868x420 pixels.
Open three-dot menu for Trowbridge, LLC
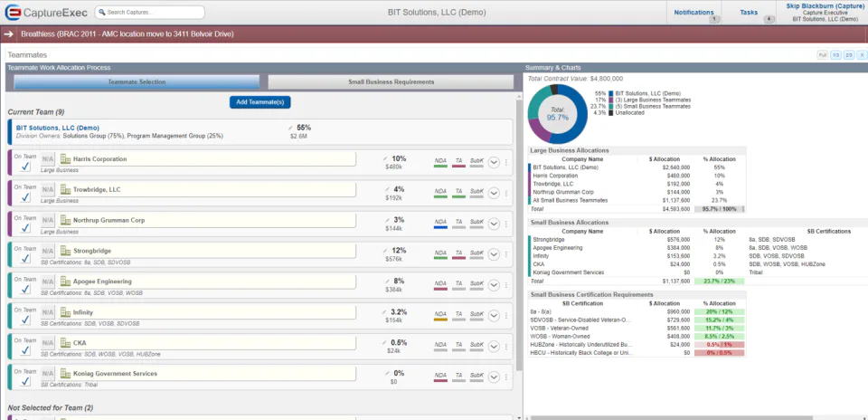(506, 193)
